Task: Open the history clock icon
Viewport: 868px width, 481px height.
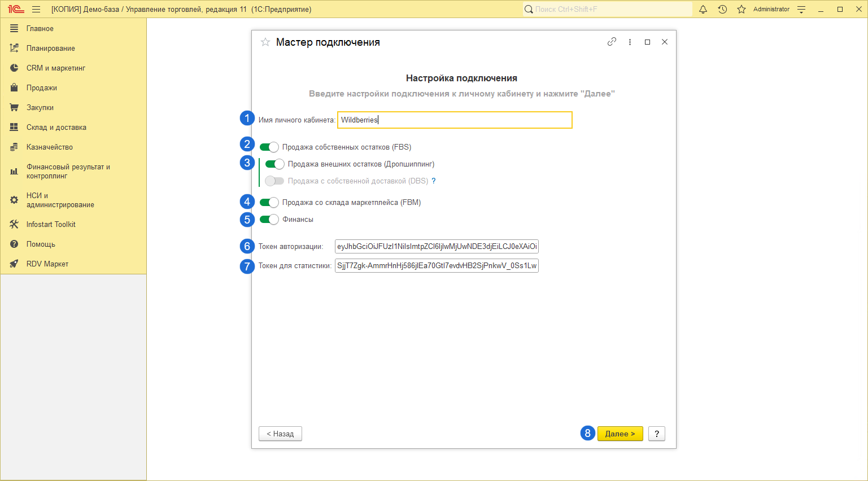Action: 722,9
